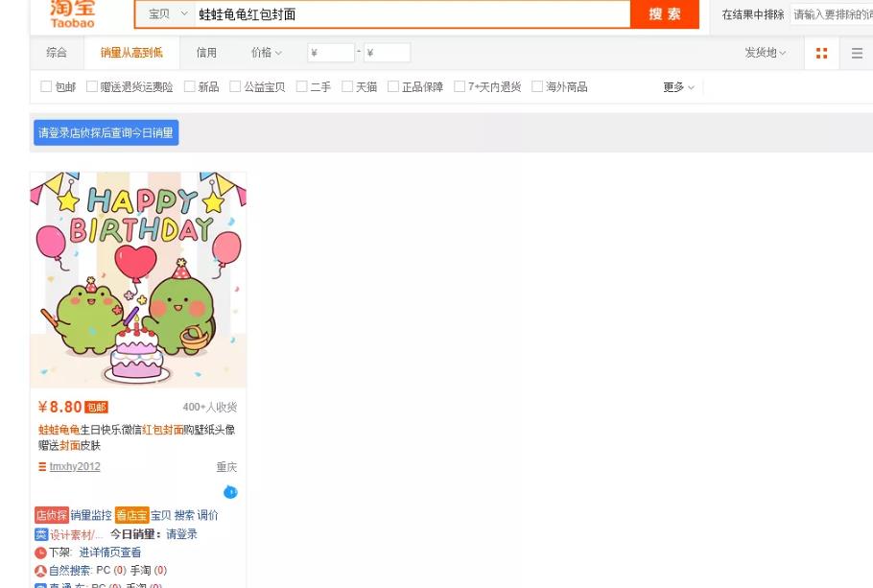873x588 pixels.
Task: Click the orange 搜索 search button
Action: click(x=665, y=14)
